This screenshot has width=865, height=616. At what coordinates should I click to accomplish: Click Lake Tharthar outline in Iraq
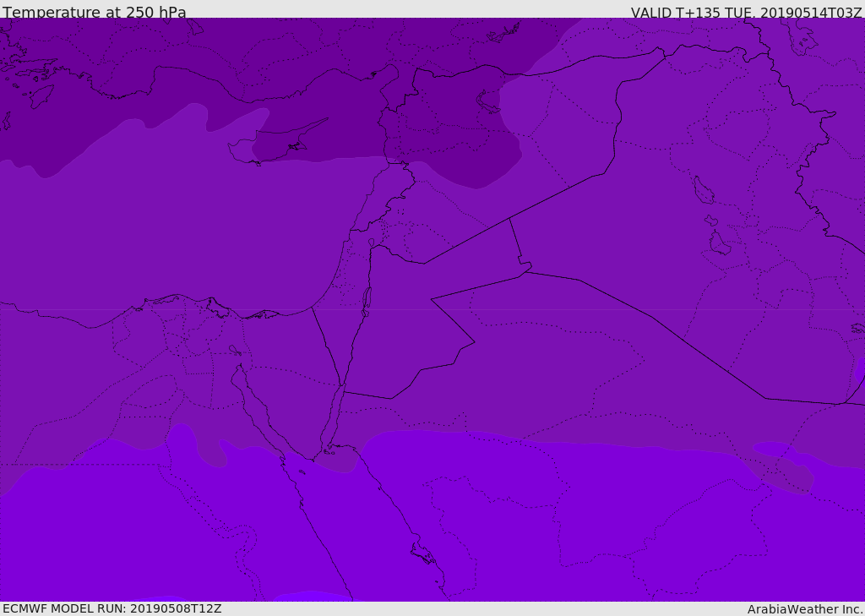(703, 191)
